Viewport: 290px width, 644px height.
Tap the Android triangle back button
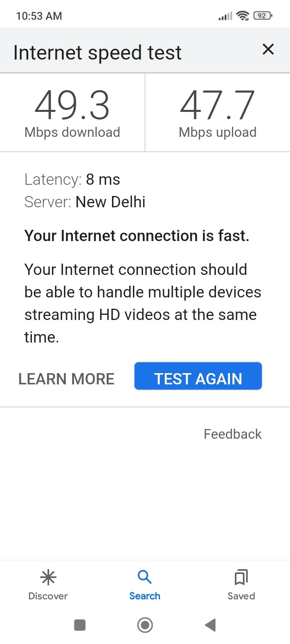210,625
